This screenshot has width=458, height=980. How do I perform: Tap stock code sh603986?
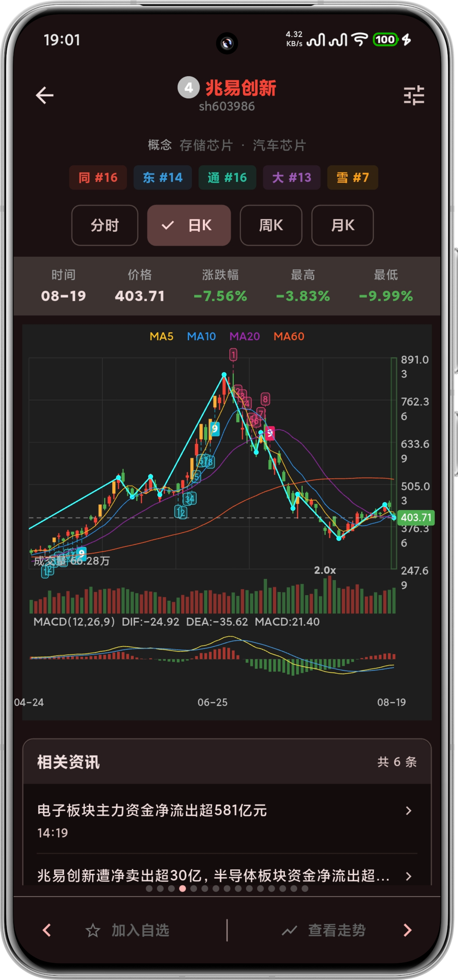coord(227,106)
